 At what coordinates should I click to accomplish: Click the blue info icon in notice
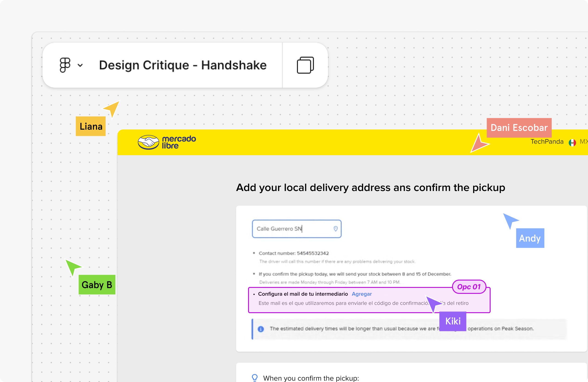[261, 329]
